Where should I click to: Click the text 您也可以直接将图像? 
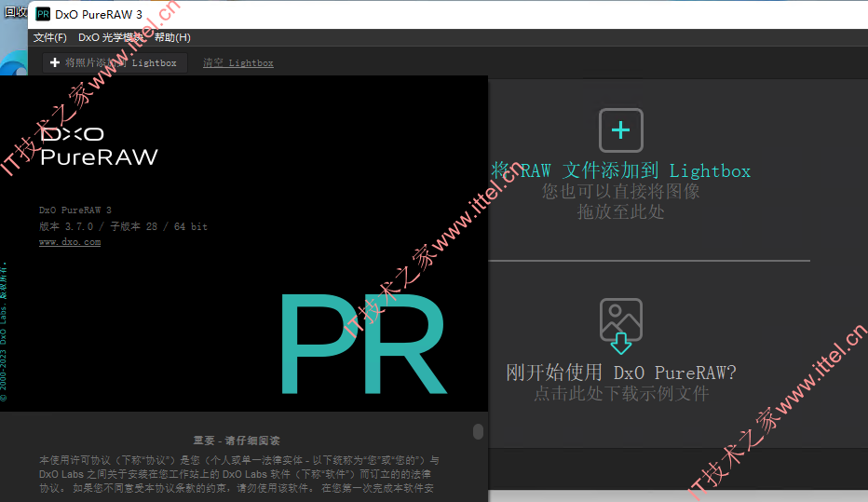point(620,192)
